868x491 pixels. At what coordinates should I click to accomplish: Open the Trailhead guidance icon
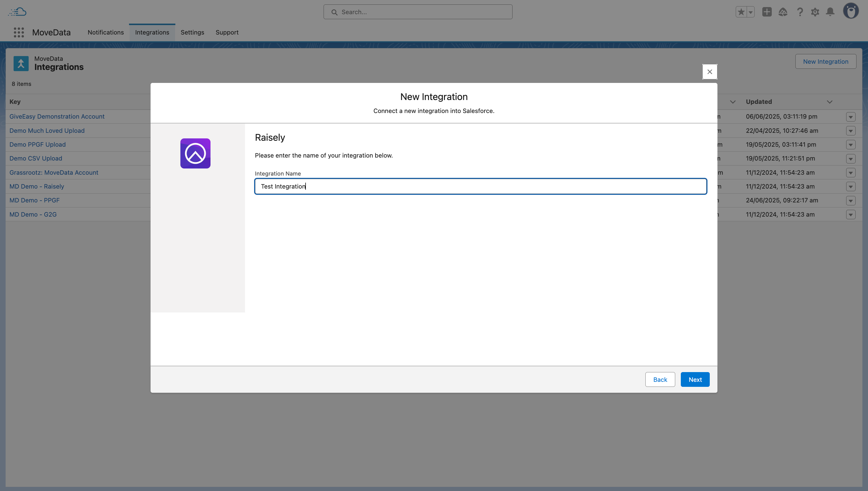[x=783, y=12]
